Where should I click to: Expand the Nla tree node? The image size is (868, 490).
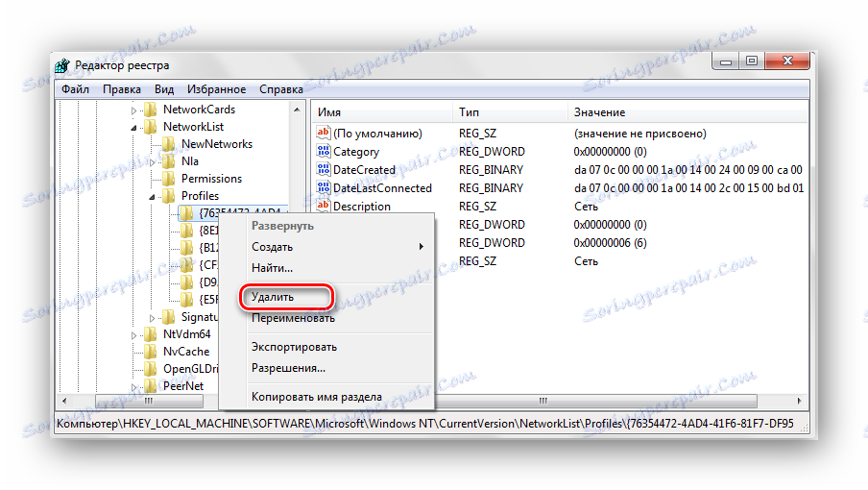click(x=153, y=162)
